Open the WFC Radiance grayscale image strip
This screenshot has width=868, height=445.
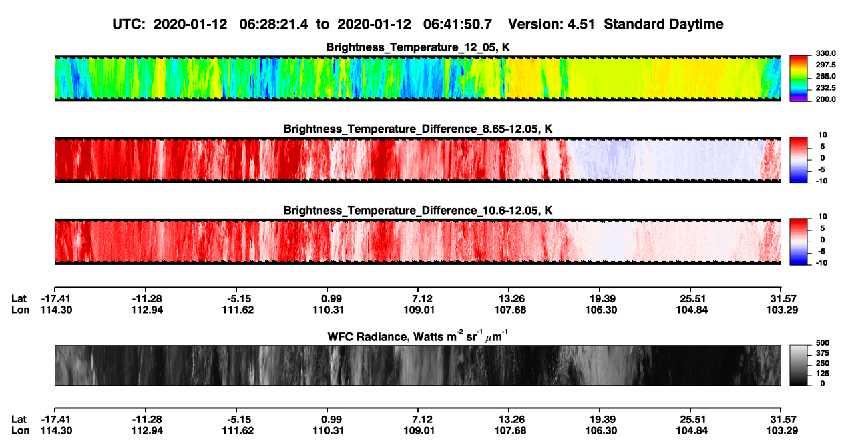coord(417,365)
